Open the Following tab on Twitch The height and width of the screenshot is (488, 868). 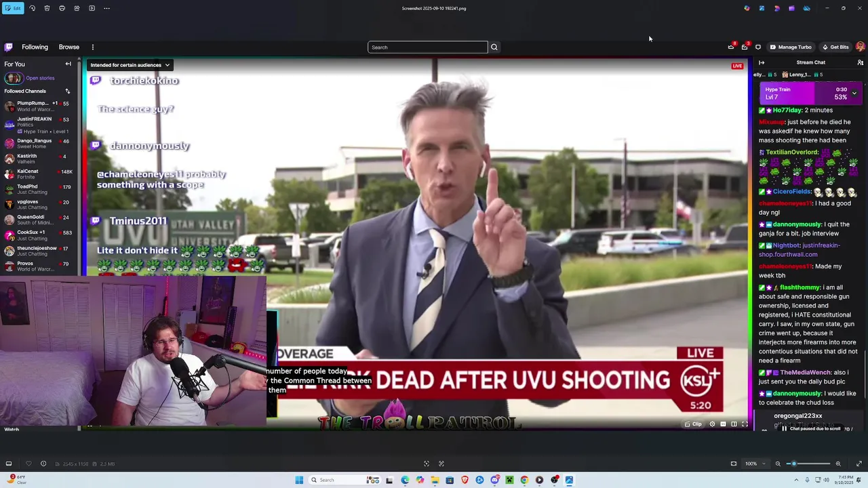coord(35,47)
